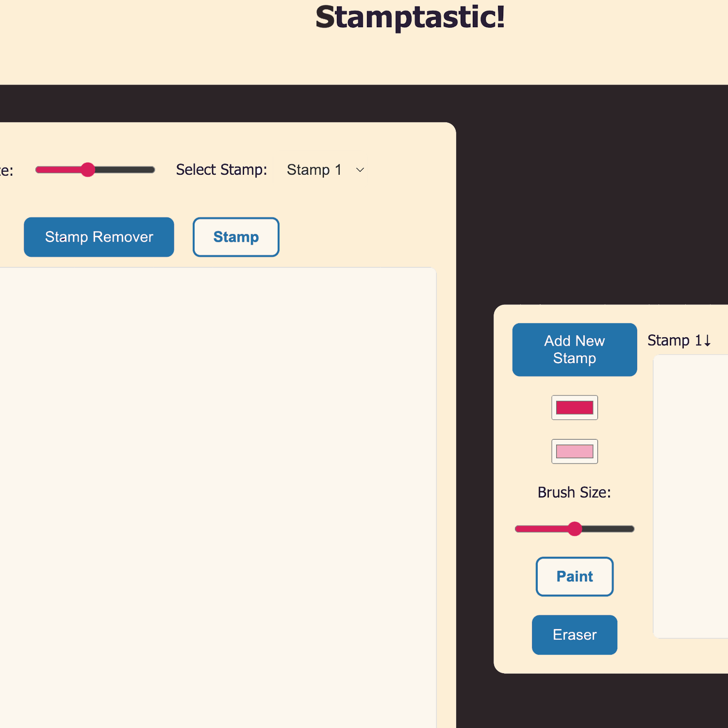Click the down arrow next to Stamp 1
728x728 pixels.
tap(708, 341)
